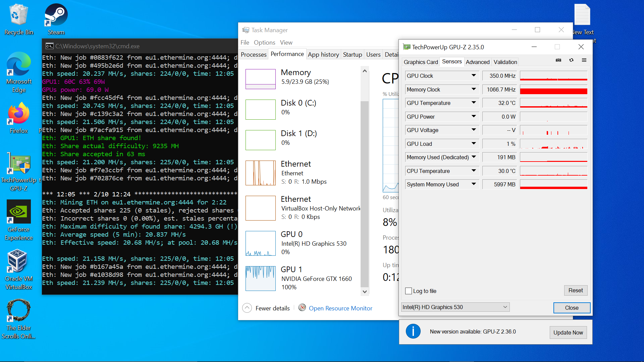The width and height of the screenshot is (644, 362).
Task: Click the performance list scrollbar down arrow
Action: (365, 292)
